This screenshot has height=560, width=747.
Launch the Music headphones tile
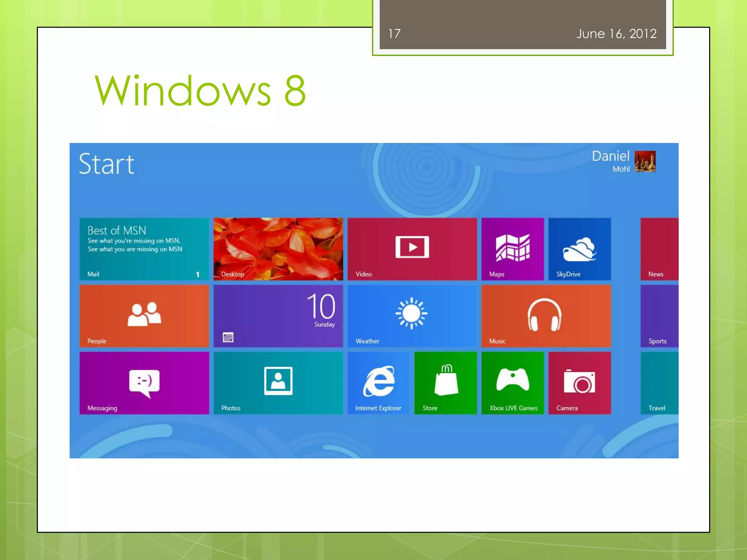(x=546, y=316)
